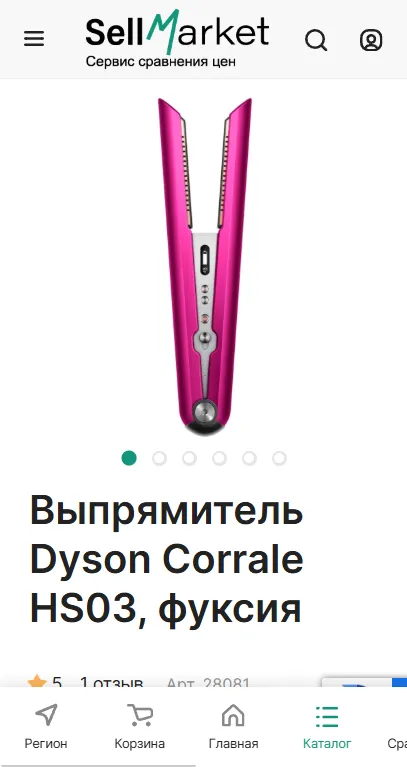
Task: Open the user account profile icon
Action: [x=371, y=40]
